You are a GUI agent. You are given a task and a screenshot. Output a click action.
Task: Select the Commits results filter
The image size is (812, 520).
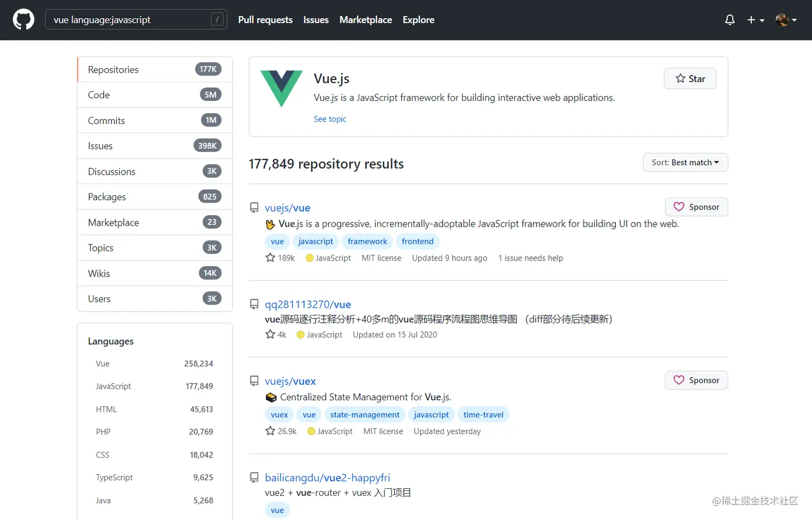click(155, 120)
